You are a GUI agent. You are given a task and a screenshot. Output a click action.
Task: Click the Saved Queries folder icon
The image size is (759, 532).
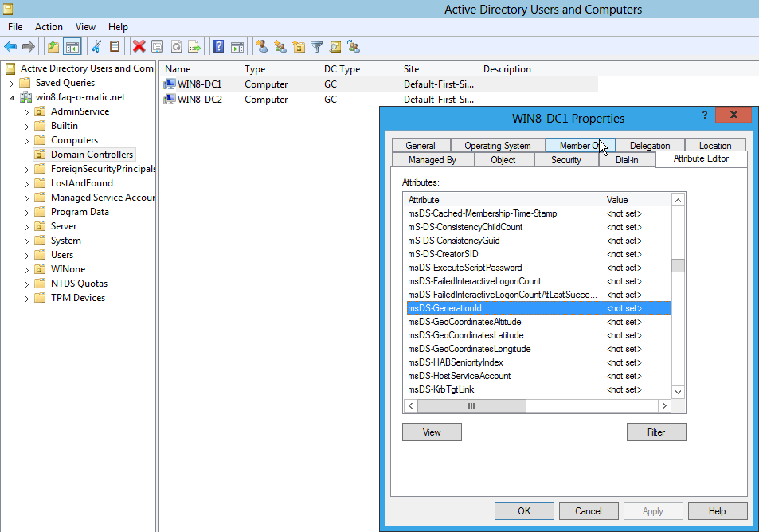pos(25,83)
